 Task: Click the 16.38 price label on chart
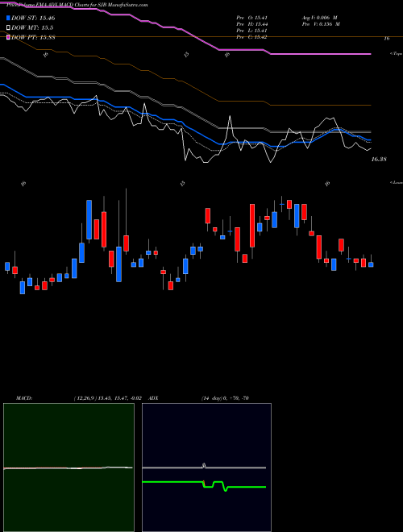[x=379, y=159]
